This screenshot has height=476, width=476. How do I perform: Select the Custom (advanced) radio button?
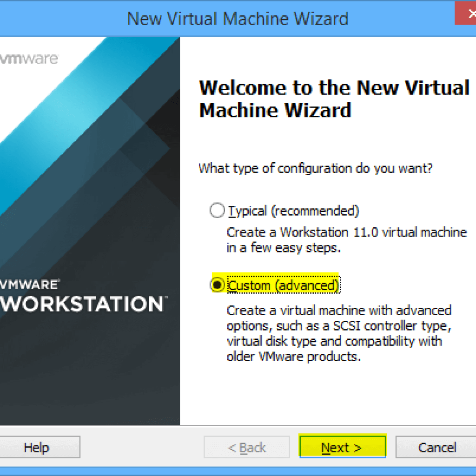(x=217, y=285)
